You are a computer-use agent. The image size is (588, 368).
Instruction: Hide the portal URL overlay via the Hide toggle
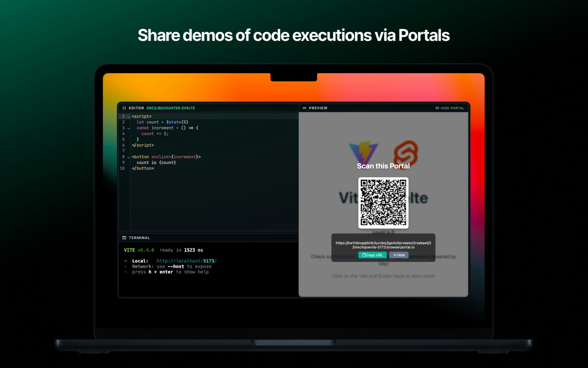pyautogui.click(x=398, y=255)
